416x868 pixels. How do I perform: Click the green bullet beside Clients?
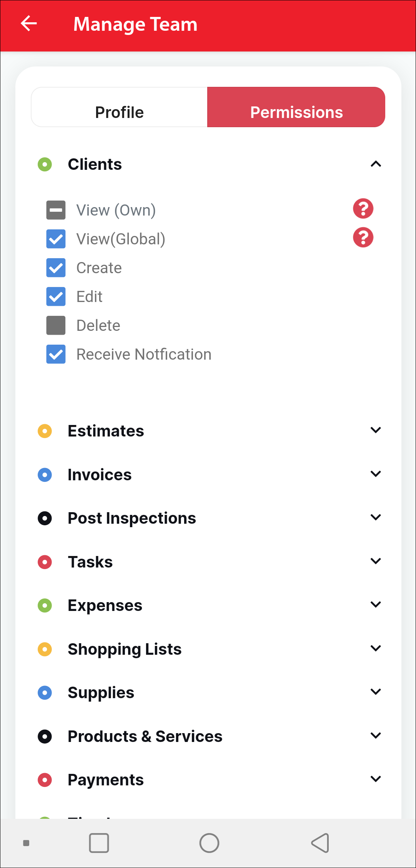pyautogui.click(x=45, y=164)
